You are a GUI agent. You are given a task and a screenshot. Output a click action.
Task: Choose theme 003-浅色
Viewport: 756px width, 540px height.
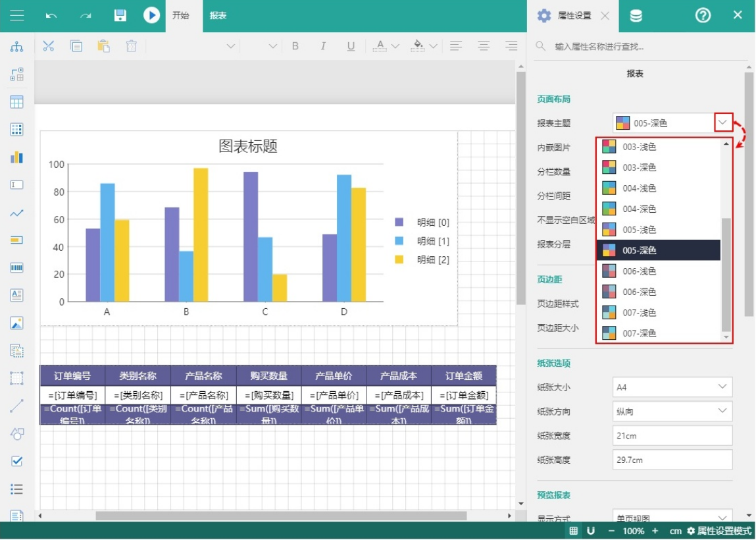coord(659,147)
